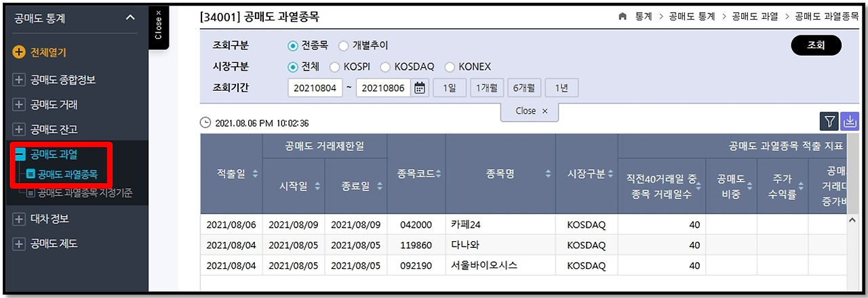Click the plus icon beside 전체열기
This screenshot has width=868, height=298.
[19, 52]
